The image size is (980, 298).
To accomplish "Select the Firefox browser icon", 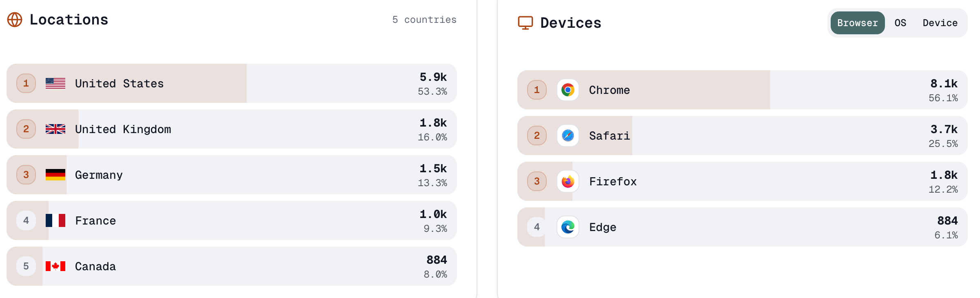I will 569,181.
